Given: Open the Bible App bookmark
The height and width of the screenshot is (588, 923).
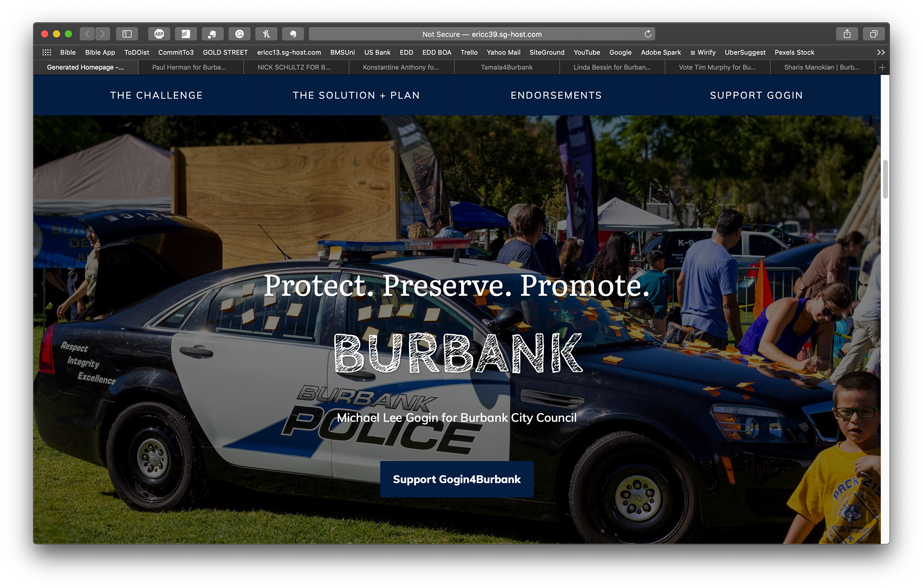Looking at the screenshot, I should coord(100,52).
